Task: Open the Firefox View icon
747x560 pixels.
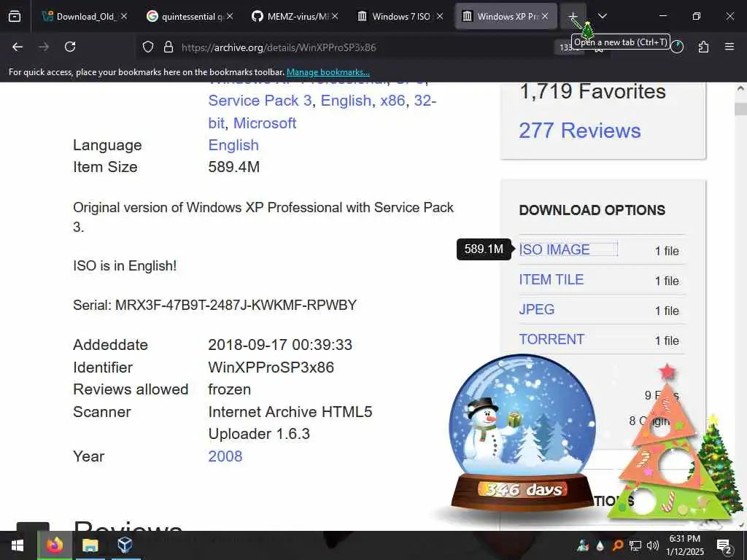Action: (15, 16)
